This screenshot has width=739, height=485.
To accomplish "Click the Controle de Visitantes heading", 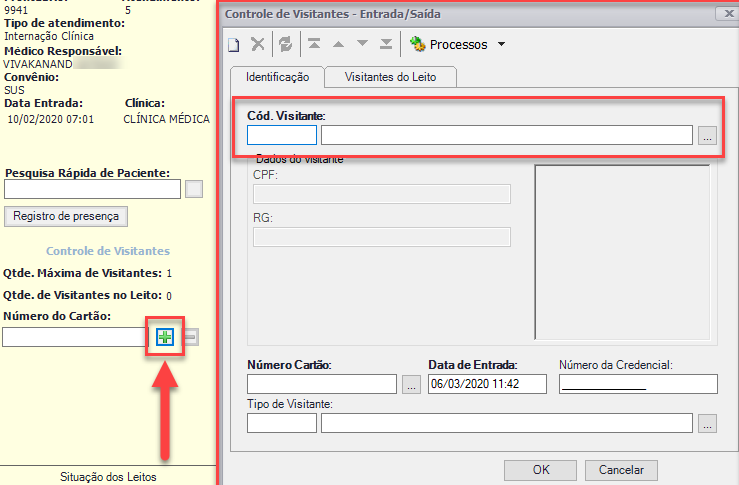I will click(108, 251).
